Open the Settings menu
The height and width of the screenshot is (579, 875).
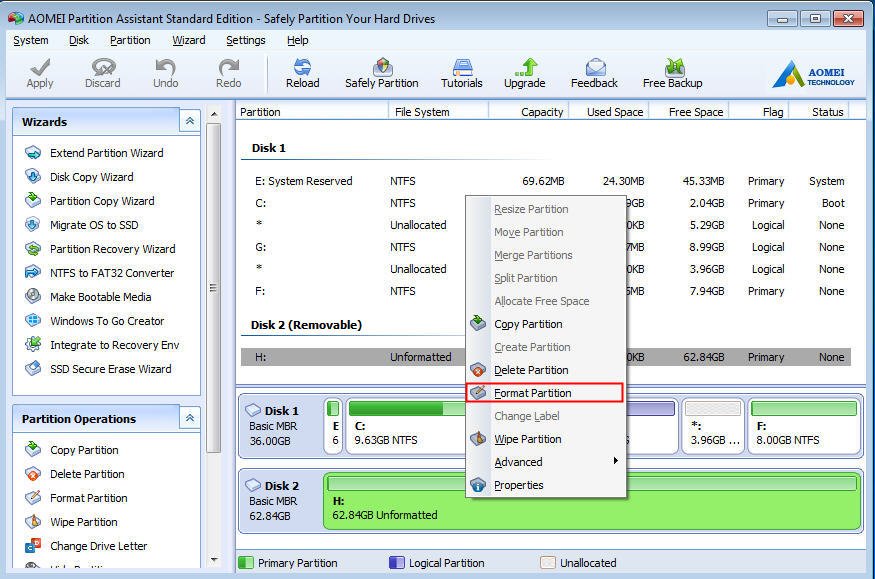(246, 40)
